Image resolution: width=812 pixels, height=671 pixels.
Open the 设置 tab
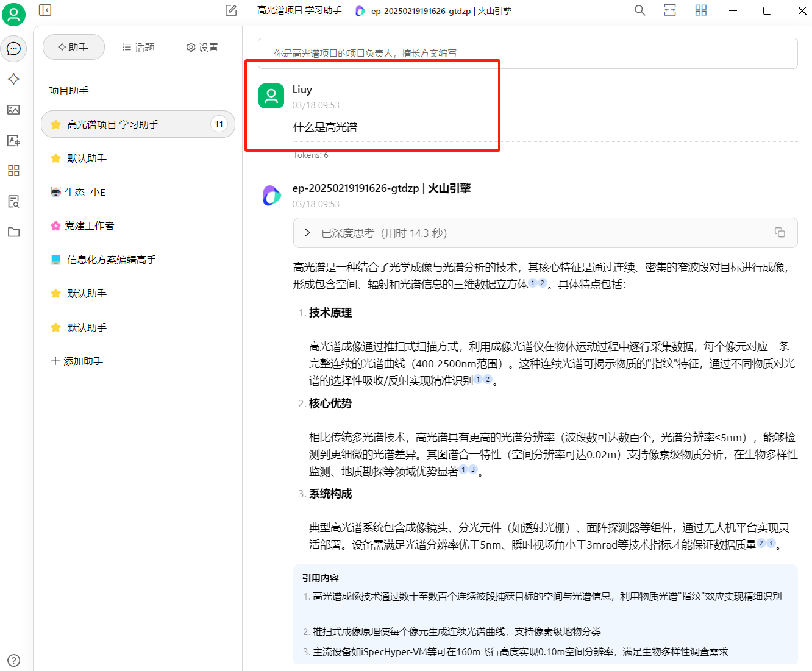coord(202,46)
